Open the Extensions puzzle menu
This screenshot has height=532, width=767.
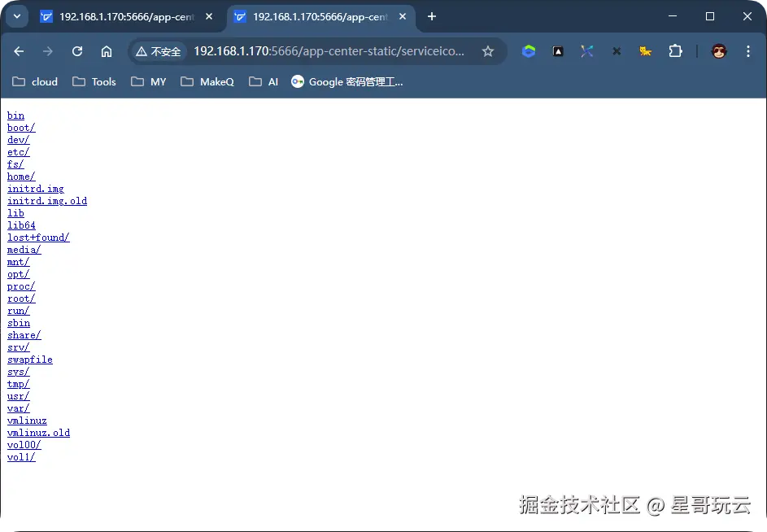click(x=676, y=51)
